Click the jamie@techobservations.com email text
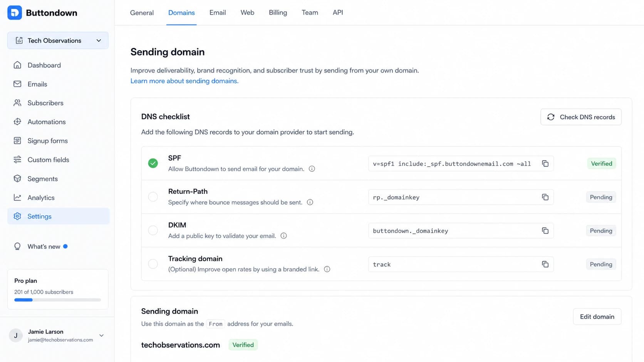Viewport: 644px width, 362px height. pyautogui.click(x=60, y=340)
